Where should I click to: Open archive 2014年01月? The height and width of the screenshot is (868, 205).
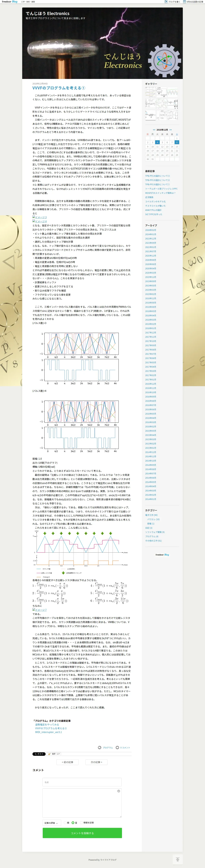coord(151,499)
